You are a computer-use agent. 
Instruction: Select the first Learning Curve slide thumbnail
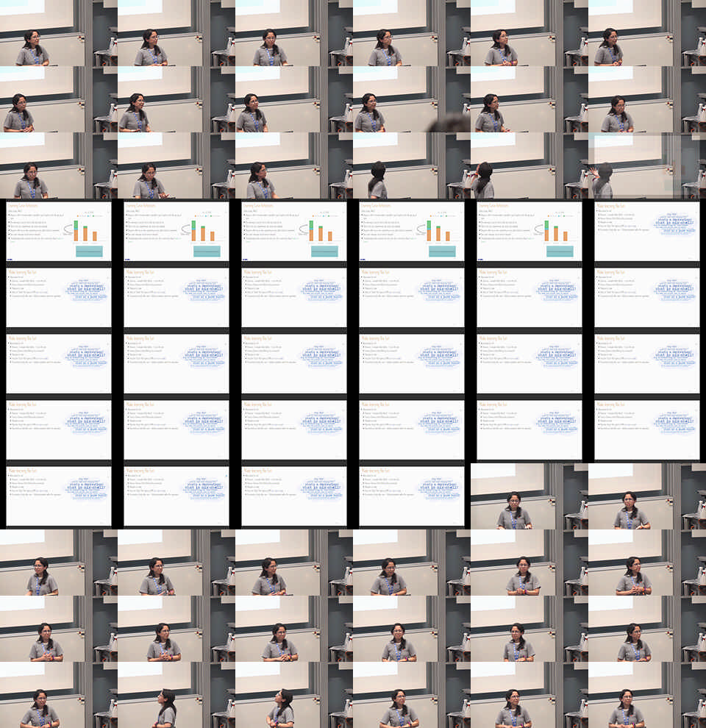[x=58, y=232]
